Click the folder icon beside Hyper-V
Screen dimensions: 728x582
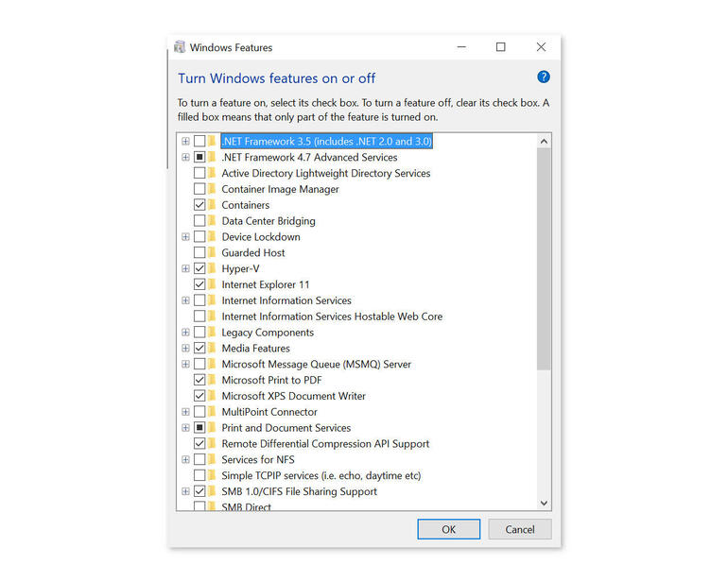[212, 268]
